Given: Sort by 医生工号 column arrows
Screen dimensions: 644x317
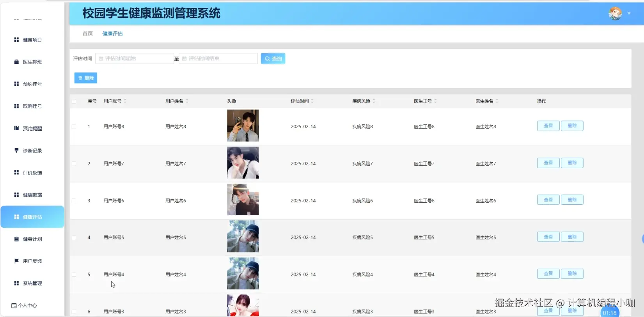Looking at the screenshot, I should (436, 101).
